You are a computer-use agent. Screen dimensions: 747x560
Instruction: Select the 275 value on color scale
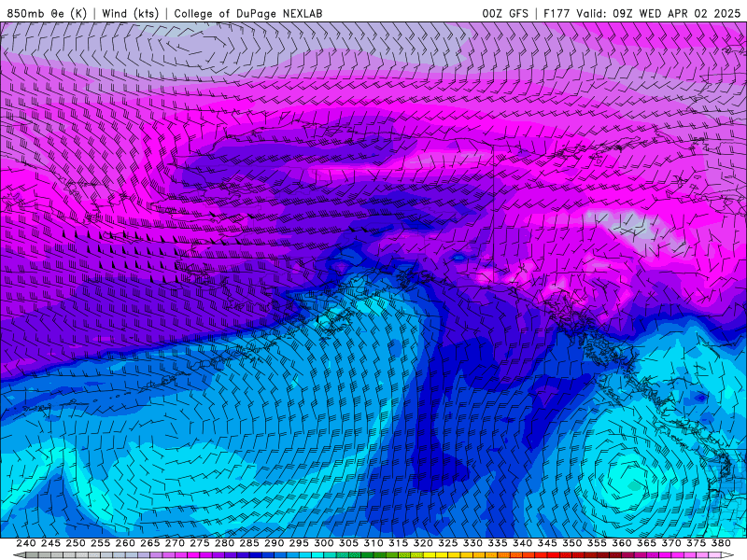coord(199,543)
